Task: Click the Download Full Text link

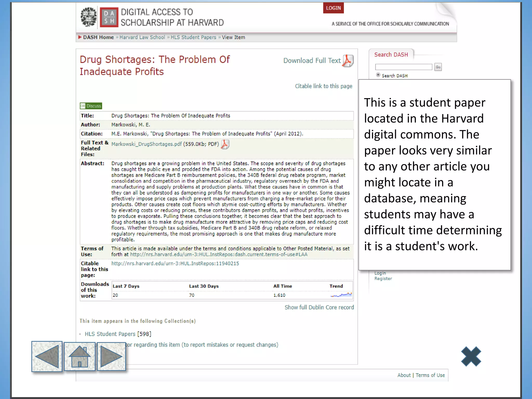Action: [x=312, y=61]
